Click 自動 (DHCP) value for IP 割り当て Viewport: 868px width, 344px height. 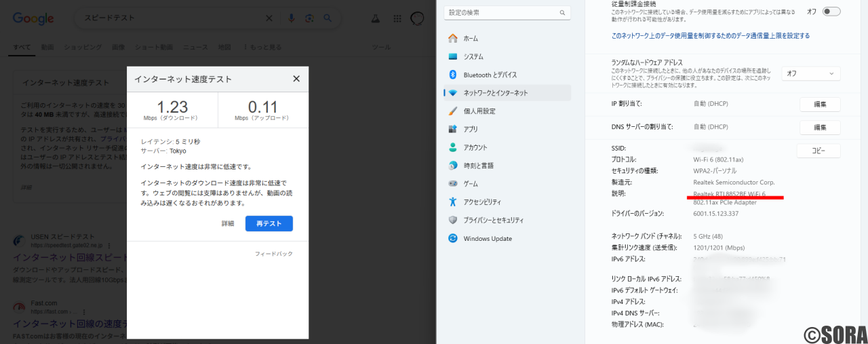[x=711, y=104]
